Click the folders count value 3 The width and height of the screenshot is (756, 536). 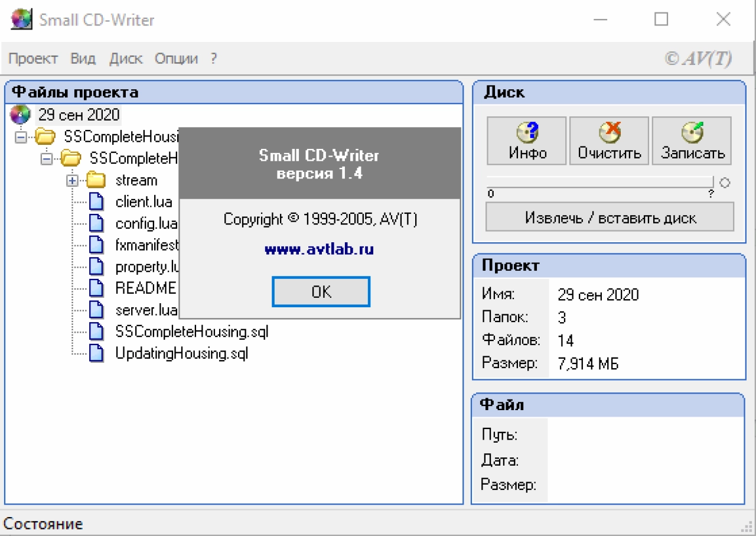tap(562, 318)
